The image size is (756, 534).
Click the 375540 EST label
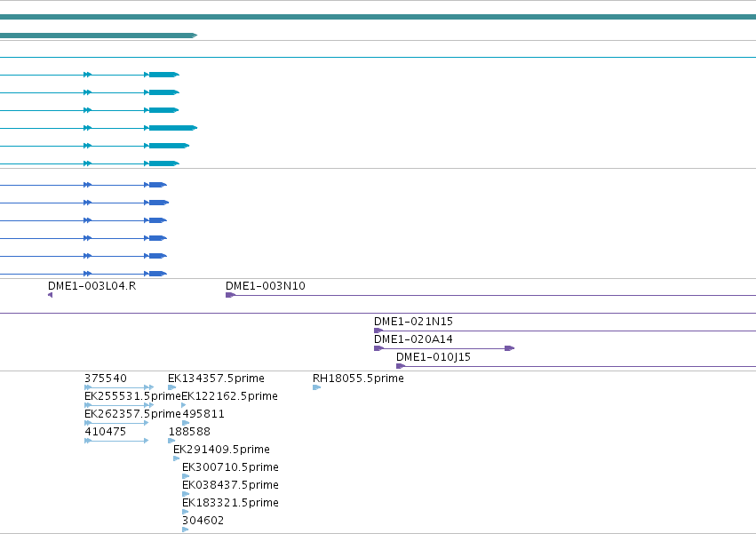coord(106,379)
